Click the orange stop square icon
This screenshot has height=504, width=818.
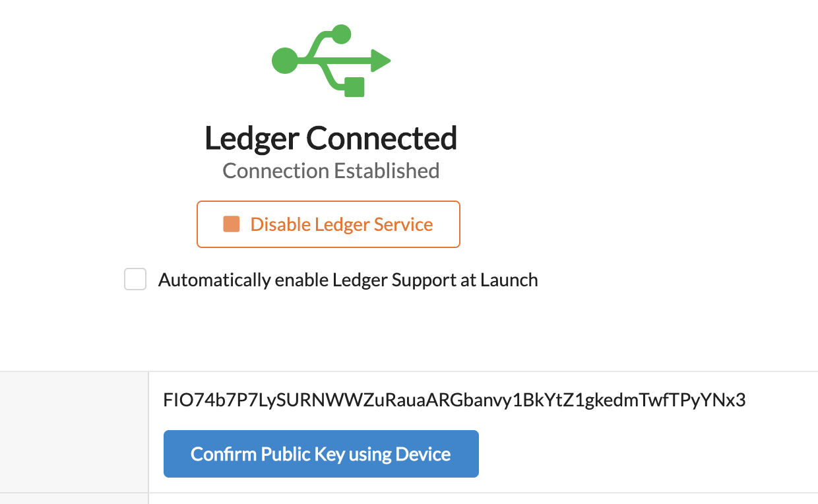[231, 224]
